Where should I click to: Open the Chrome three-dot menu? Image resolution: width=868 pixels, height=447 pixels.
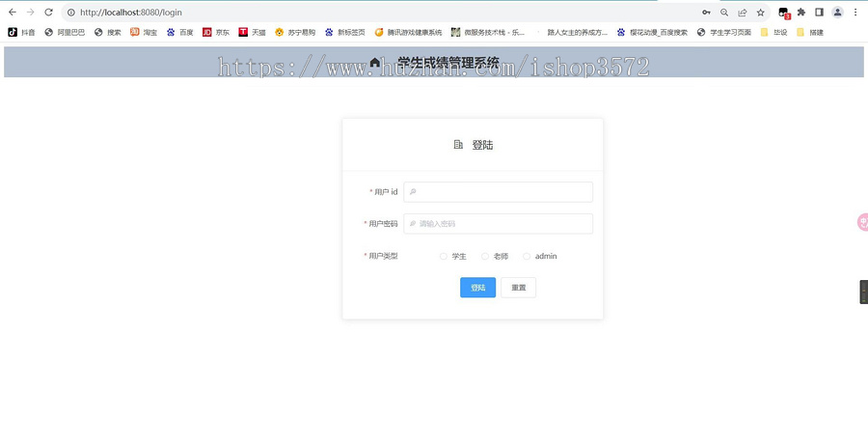tap(855, 13)
